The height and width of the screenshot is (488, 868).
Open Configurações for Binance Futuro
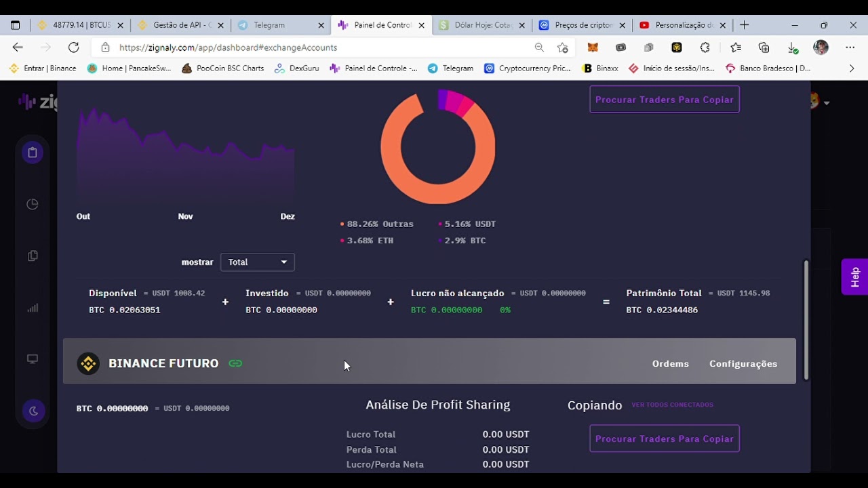tap(743, 364)
